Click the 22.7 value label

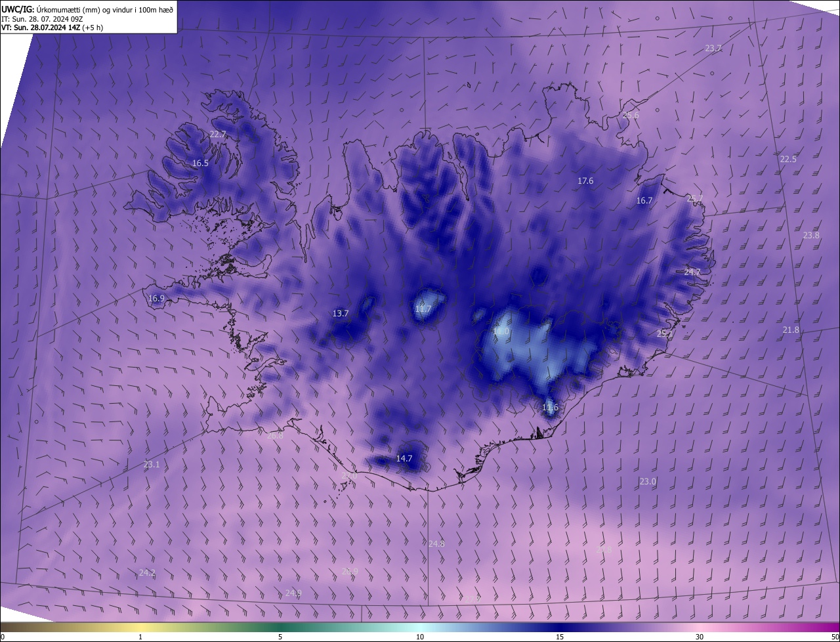pos(218,134)
